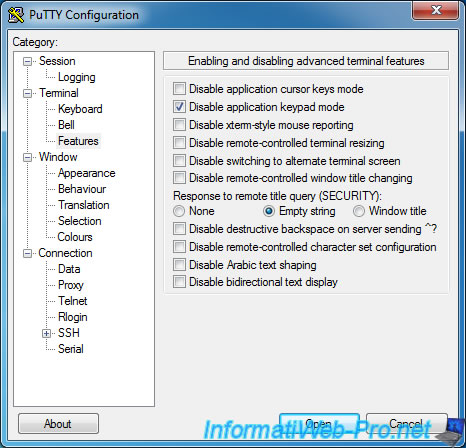This screenshot has width=466, height=448.
Task: Go to the Proxy settings
Action: coord(71,285)
